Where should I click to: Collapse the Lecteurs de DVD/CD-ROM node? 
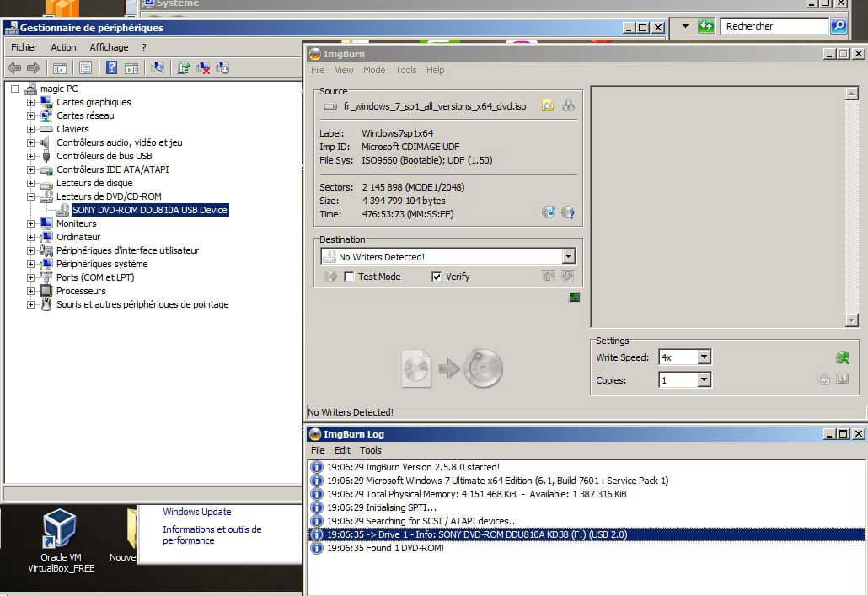(31, 196)
